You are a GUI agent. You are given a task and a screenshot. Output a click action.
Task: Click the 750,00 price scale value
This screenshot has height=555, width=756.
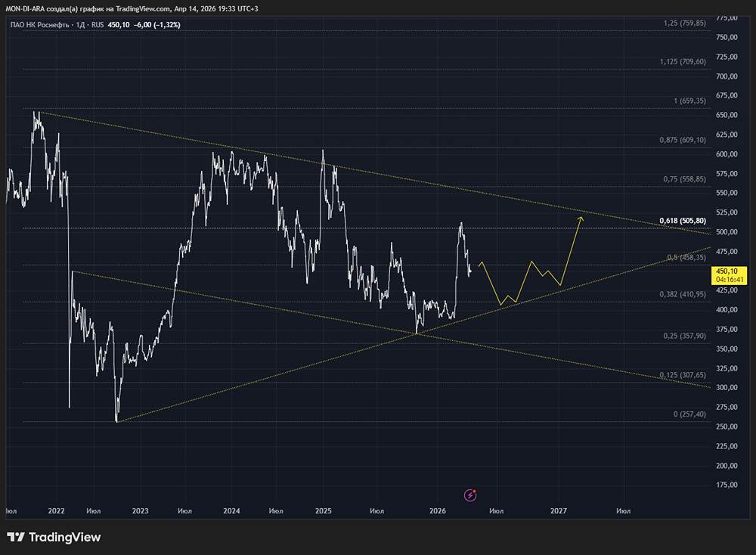(727, 37)
